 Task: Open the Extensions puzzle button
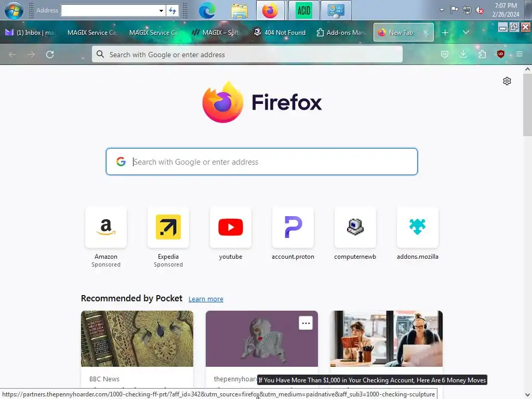[x=482, y=54]
